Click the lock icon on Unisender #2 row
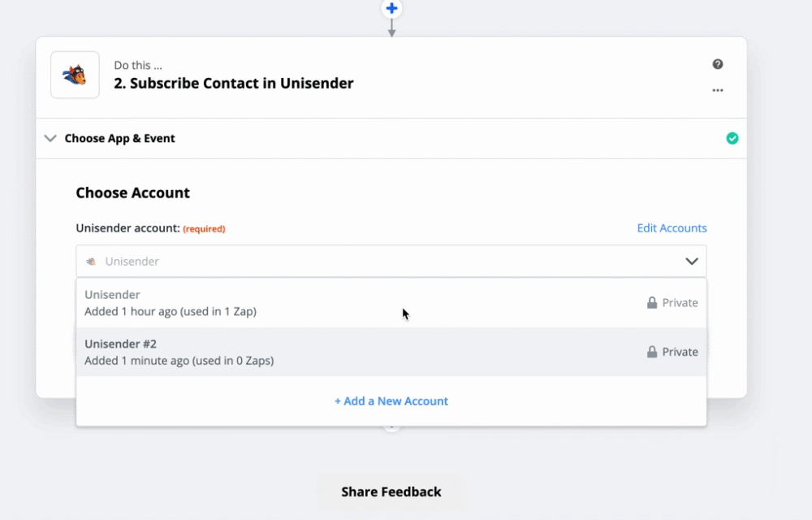Screen dimensions: 812x520 [x=652, y=352]
